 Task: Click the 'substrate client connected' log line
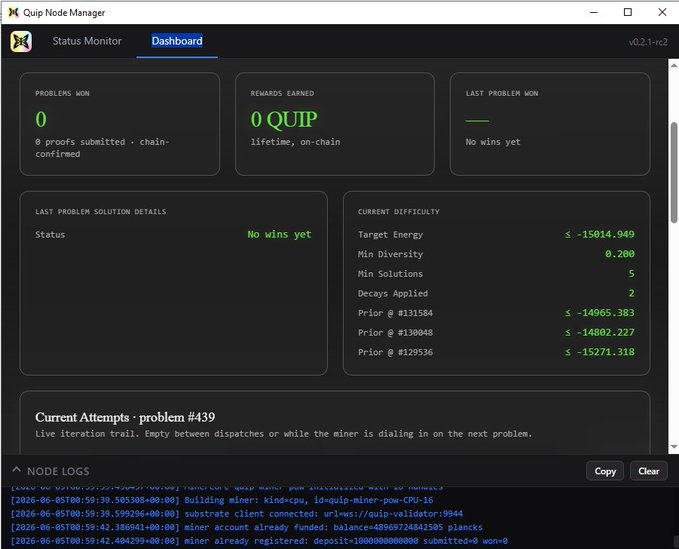tap(236, 514)
